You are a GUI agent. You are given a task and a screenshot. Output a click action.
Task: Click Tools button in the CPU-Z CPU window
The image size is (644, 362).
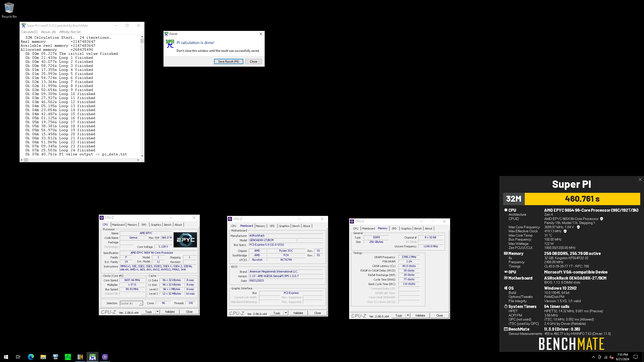click(x=148, y=312)
